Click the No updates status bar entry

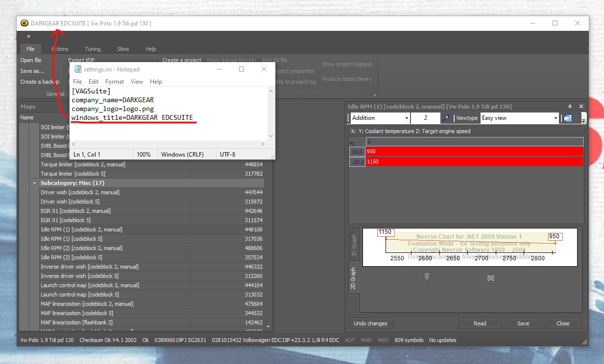coord(442,340)
